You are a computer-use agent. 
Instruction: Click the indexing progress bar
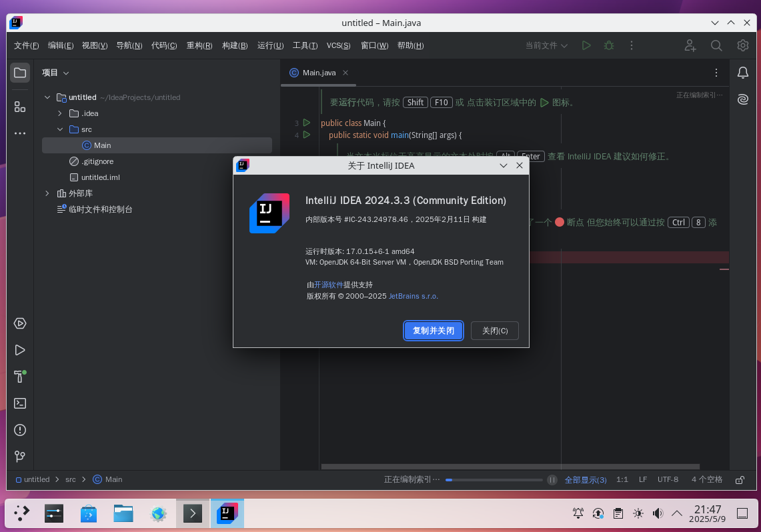494,479
